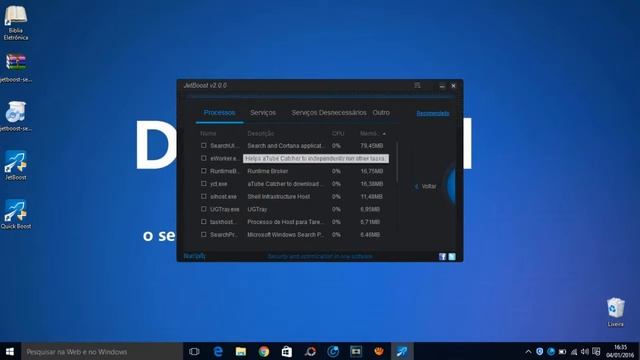Tick the SearchPr... process checkbox
This screenshot has width=640, height=360.
pos(204,234)
